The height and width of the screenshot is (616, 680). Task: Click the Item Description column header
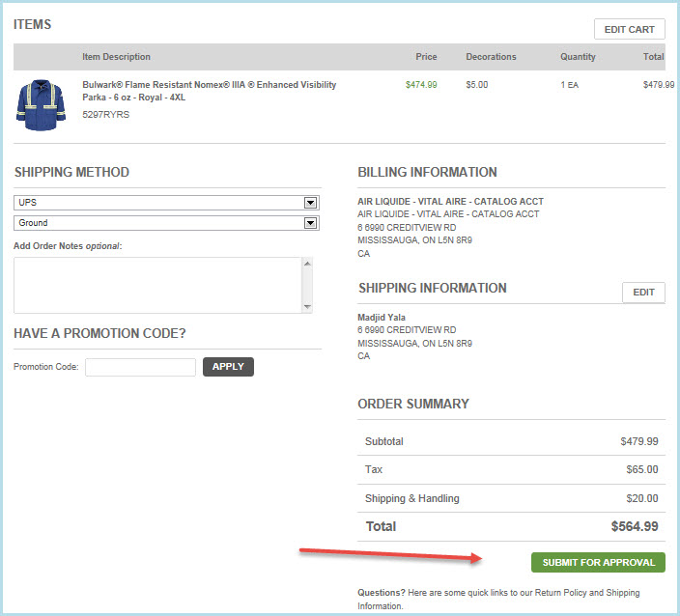(x=116, y=57)
